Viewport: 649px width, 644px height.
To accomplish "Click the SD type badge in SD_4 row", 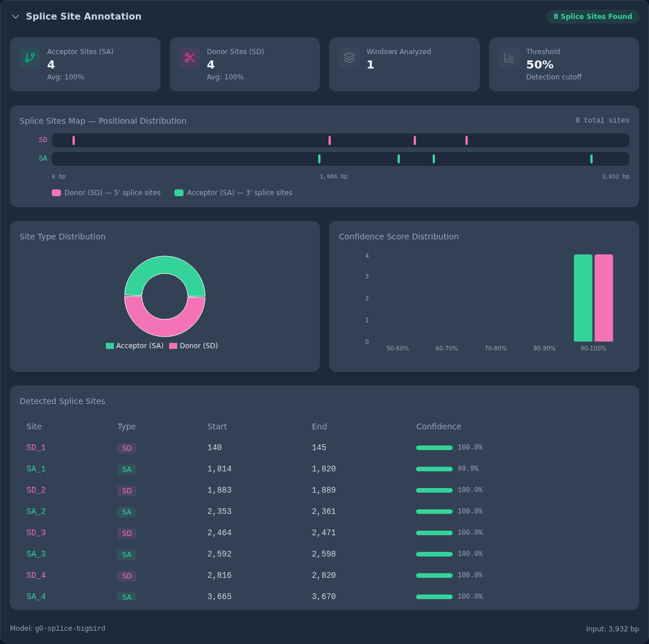I will point(127,576).
